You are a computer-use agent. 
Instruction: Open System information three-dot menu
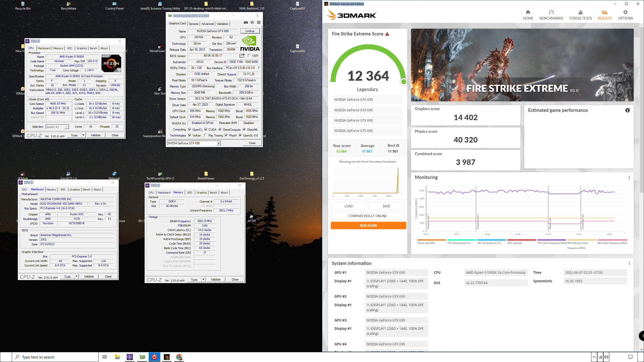tap(629, 263)
